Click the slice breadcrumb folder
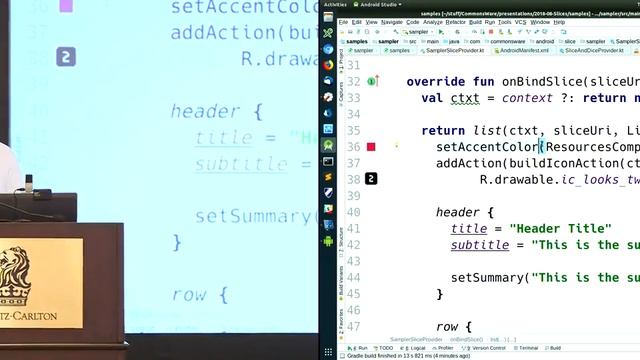The height and width of the screenshot is (360, 640). [567, 41]
